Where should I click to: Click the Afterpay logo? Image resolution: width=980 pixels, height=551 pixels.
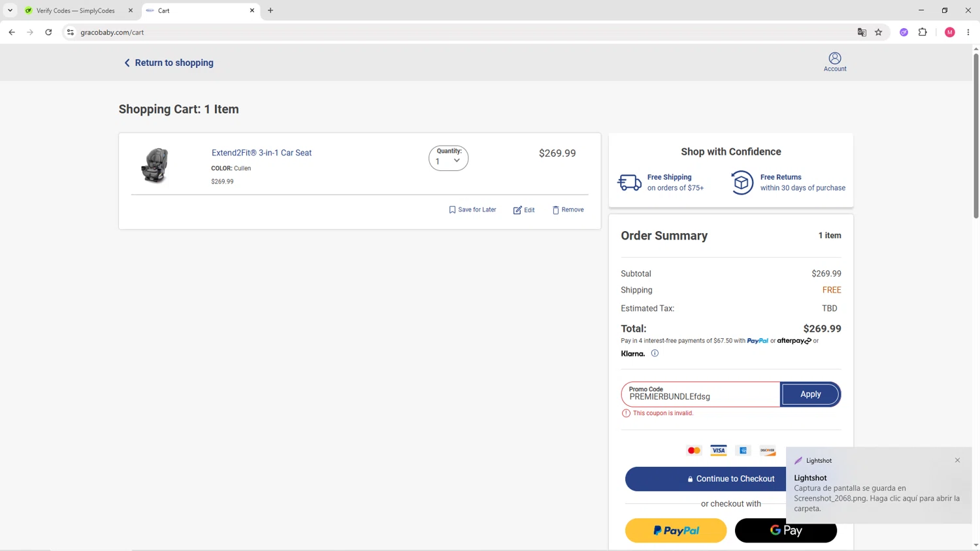(794, 341)
